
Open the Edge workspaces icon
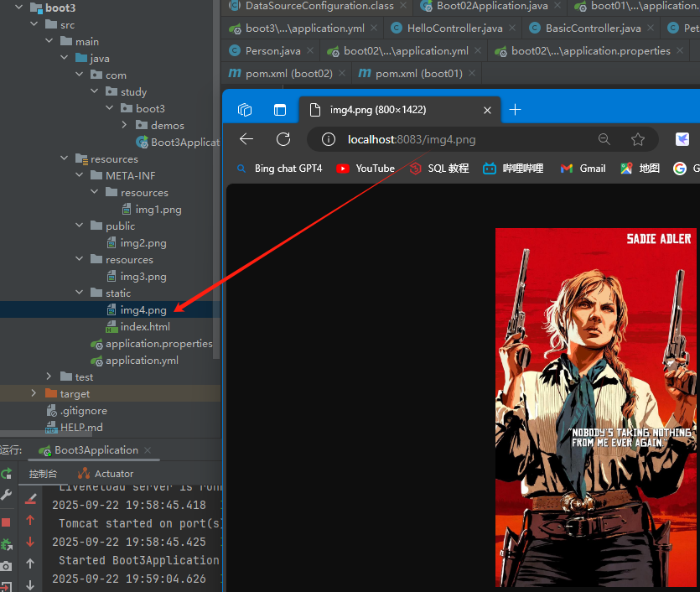click(x=245, y=110)
